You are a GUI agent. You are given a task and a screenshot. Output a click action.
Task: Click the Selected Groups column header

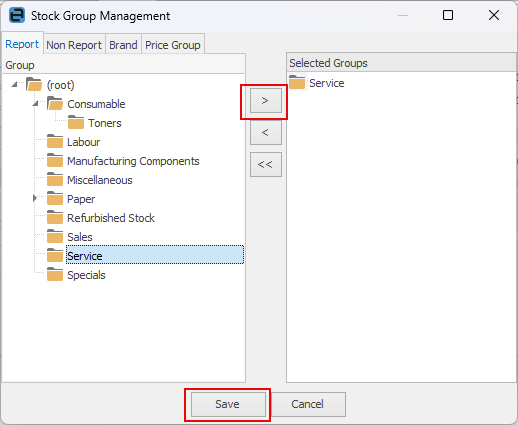[x=401, y=63]
